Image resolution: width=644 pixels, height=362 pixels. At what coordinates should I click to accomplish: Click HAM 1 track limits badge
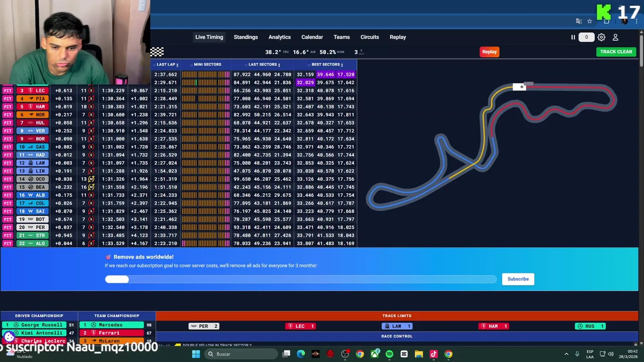pos(493,326)
